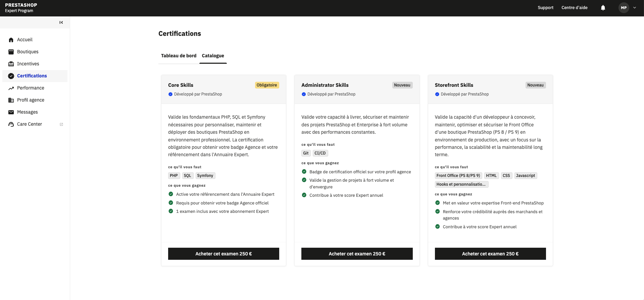Viewport: 644px width, 300px height.
Task: Expand the account dropdown chevron
Action: (635, 8)
